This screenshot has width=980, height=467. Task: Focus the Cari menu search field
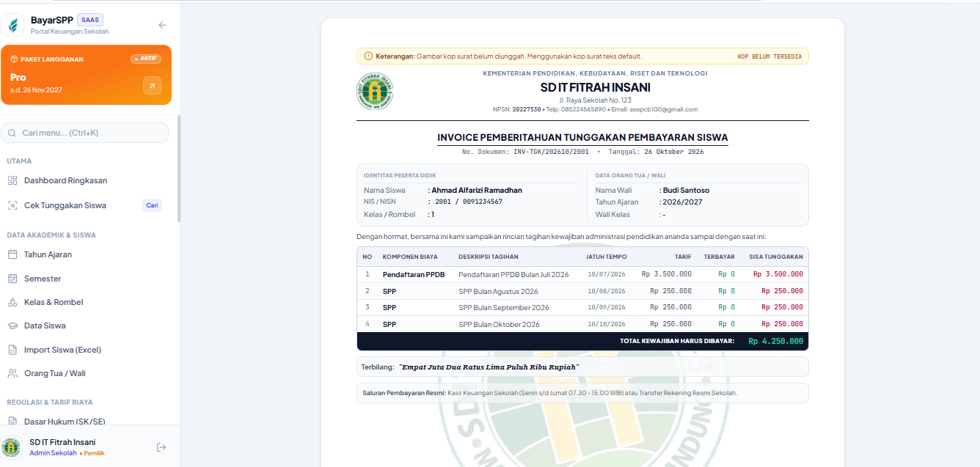pyautogui.click(x=85, y=133)
